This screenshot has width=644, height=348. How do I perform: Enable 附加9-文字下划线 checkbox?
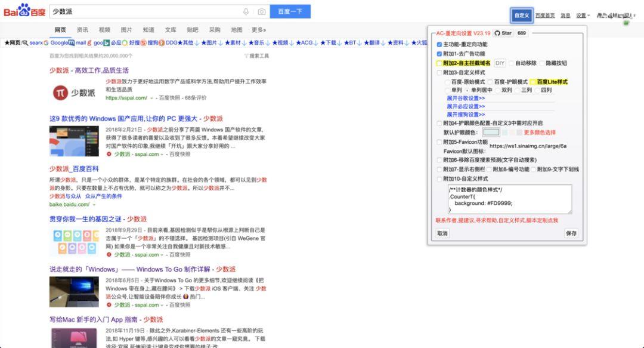pos(533,170)
